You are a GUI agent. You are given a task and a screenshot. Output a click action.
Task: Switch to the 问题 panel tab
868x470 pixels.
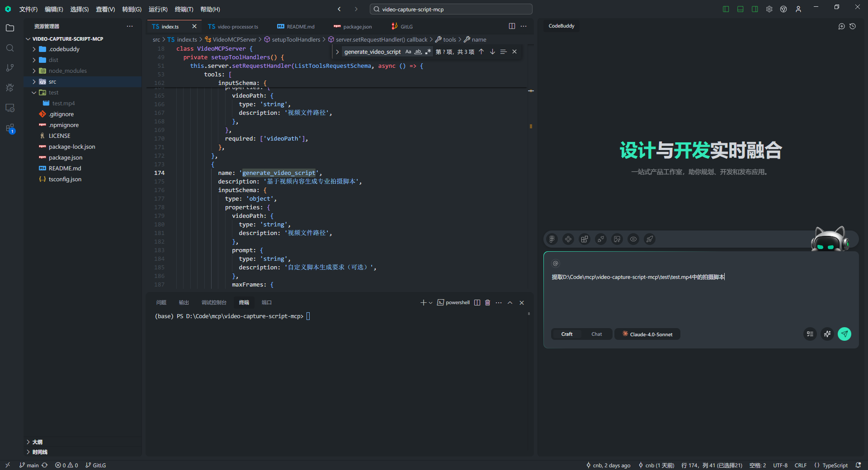[161, 303]
